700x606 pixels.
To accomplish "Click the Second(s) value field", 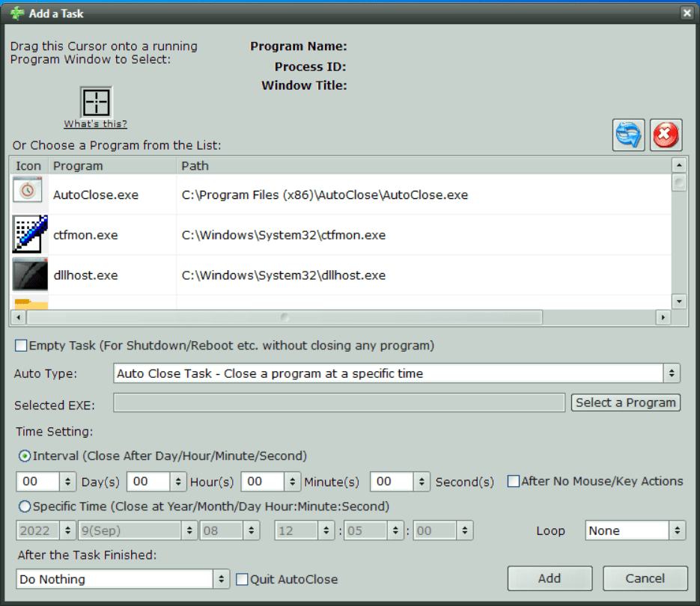I will click(392, 482).
